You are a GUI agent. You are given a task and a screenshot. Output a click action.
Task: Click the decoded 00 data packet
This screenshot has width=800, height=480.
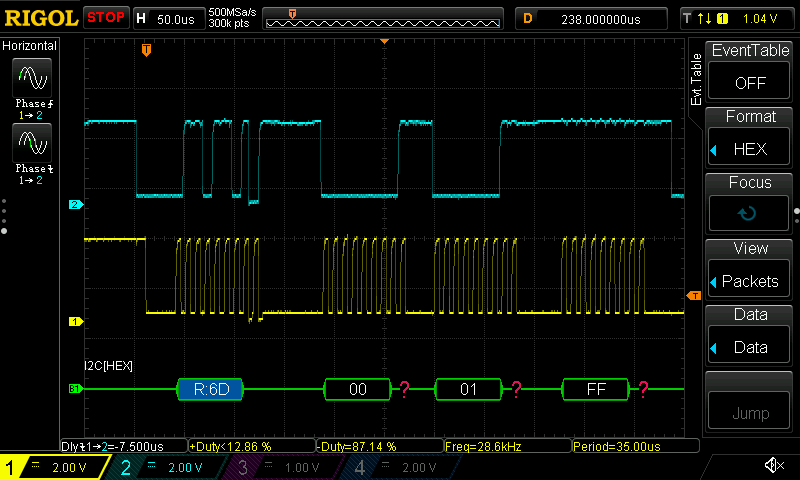pyautogui.click(x=358, y=389)
